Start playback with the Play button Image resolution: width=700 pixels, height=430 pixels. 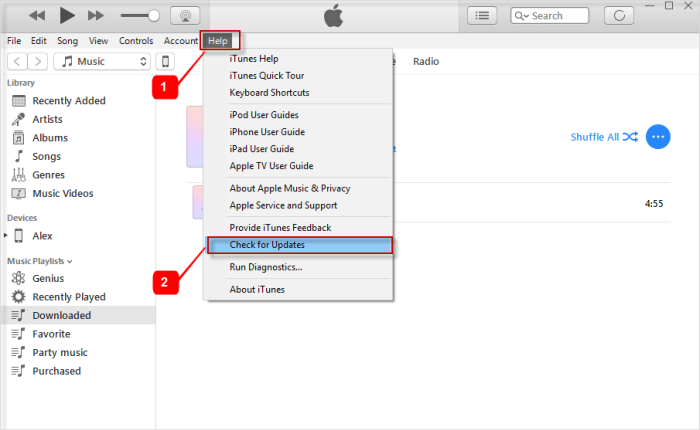[x=67, y=16]
